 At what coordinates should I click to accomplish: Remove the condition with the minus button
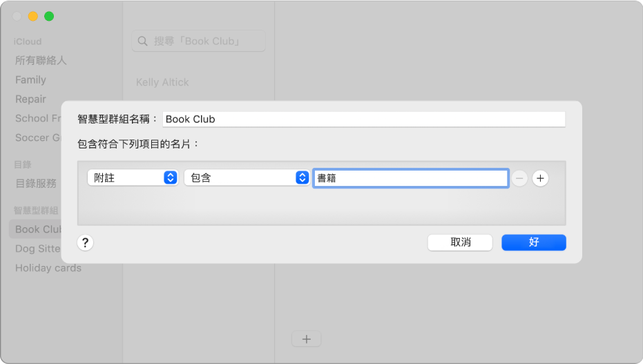pyautogui.click(x=519, y=178)
